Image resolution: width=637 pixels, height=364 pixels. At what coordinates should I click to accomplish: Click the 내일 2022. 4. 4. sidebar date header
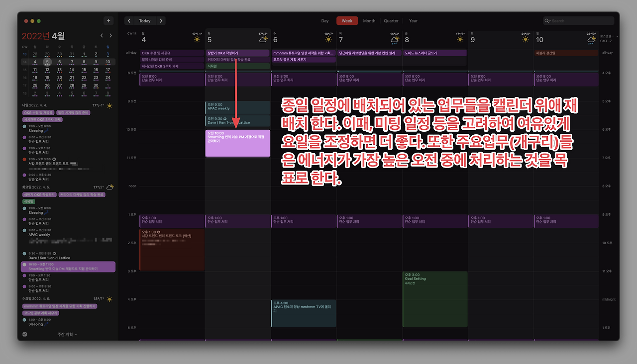click(34, 105)
